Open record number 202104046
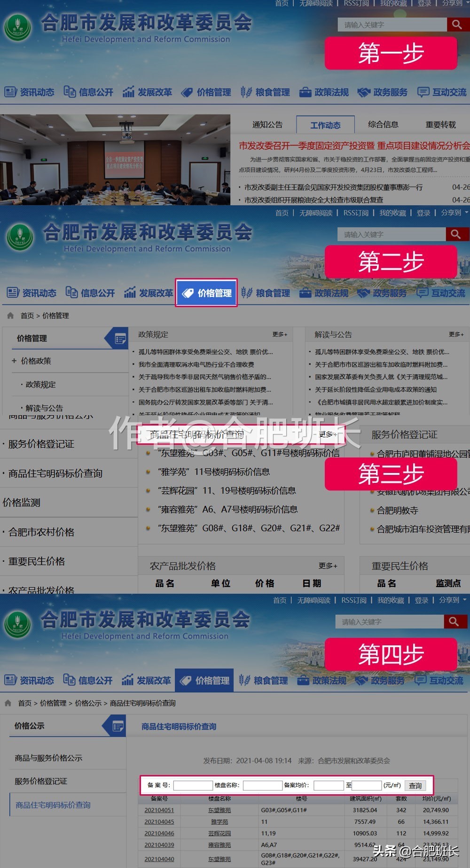 (x=159, y=833)
